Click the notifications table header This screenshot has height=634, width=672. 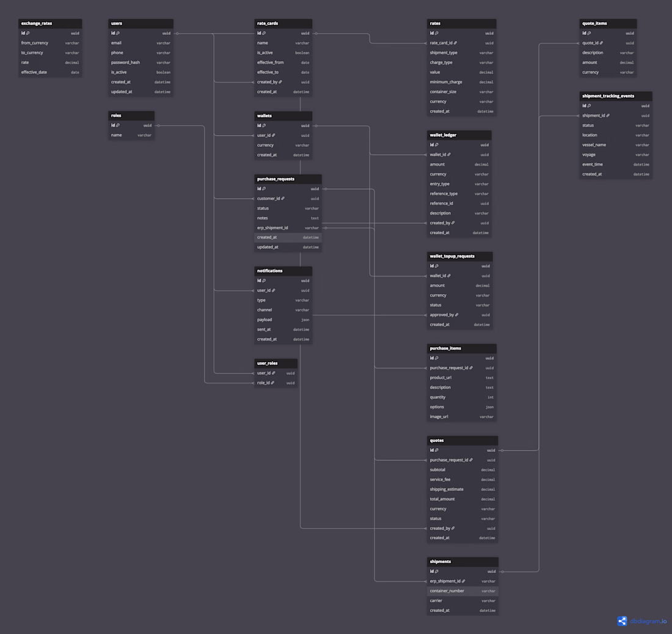click(x=283, y=271)
